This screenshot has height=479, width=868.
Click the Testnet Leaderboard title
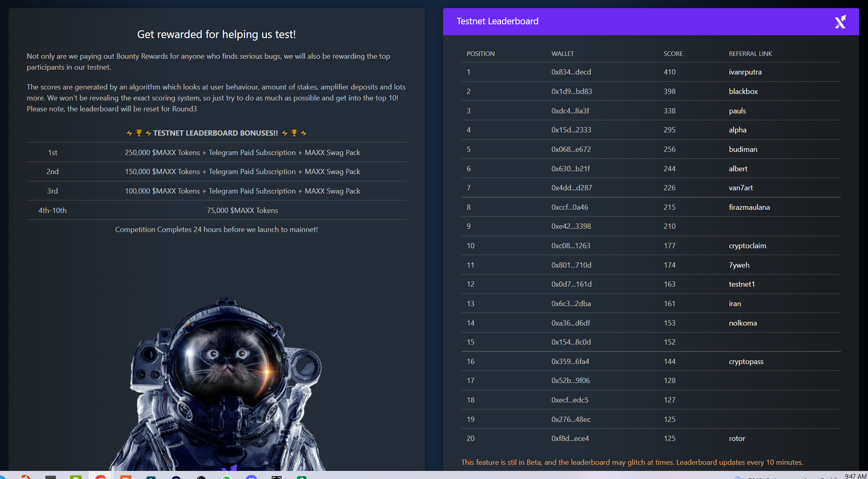click(497, 21)
